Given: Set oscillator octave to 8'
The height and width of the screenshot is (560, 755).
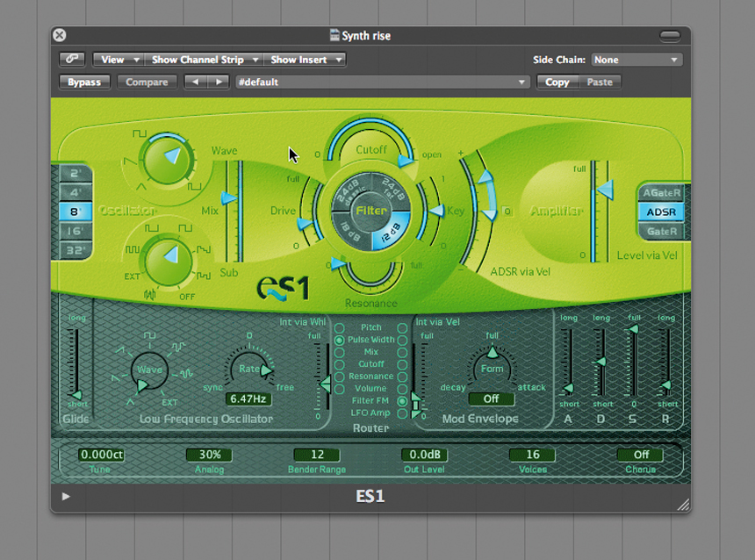Looking at the screenshot, I should 75,212.
